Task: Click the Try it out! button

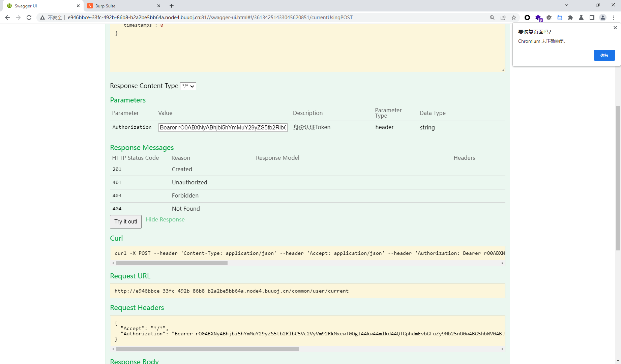Action: tap(126, 222)
